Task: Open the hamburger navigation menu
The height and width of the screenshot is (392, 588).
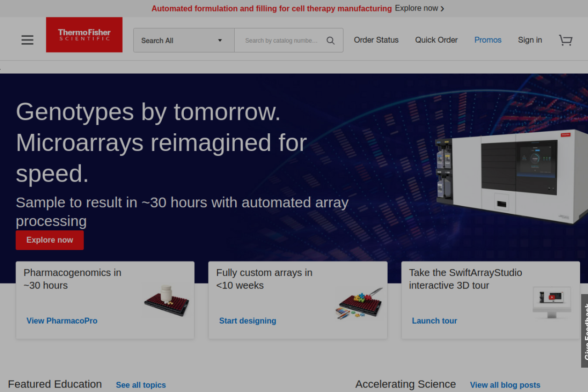Action: pyautogui.click(x=27, y=40)
